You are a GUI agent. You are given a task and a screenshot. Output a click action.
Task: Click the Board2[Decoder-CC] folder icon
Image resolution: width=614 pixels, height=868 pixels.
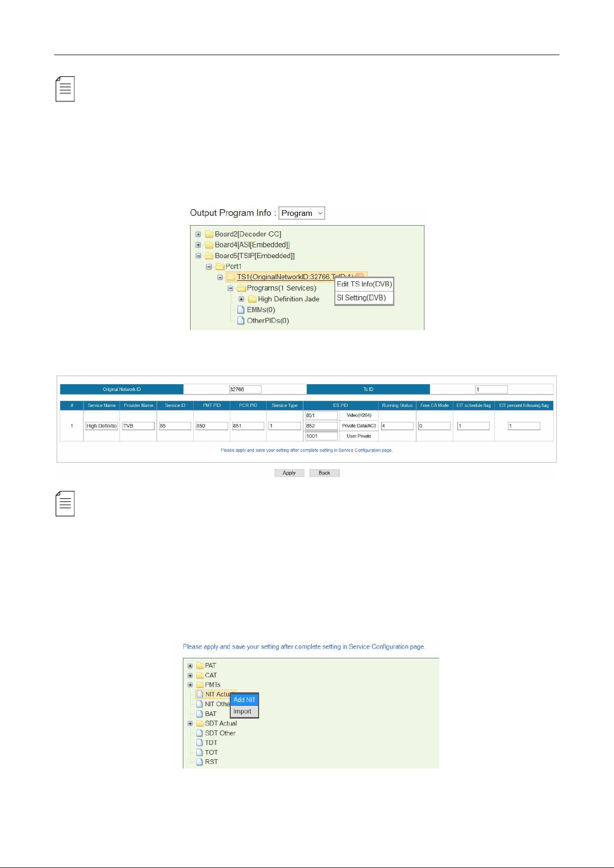pos(209,234)
